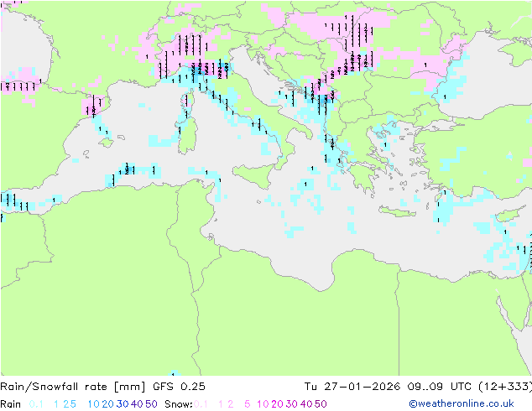Click the "09..09 UTC" time label
Image resolution: width=532 pixels, height=411 pixels.
point(438,387)
